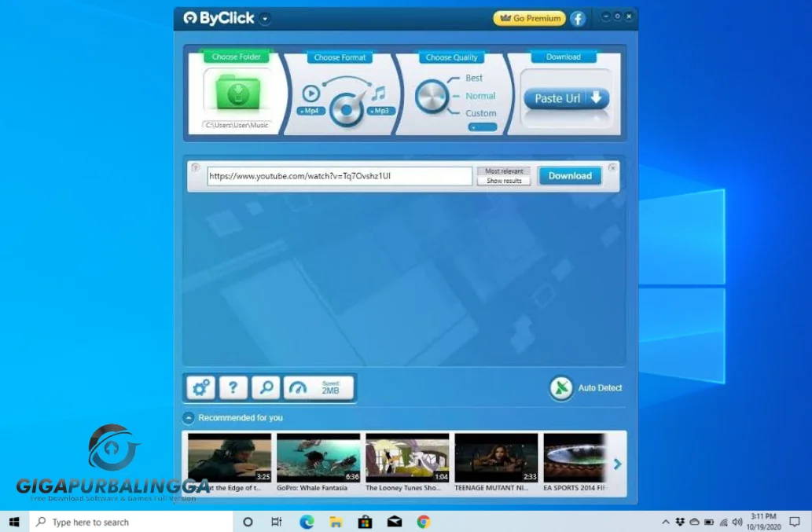The image size is (812, 532).
Task: Click the Download label tab
Action: click(564, 57)
